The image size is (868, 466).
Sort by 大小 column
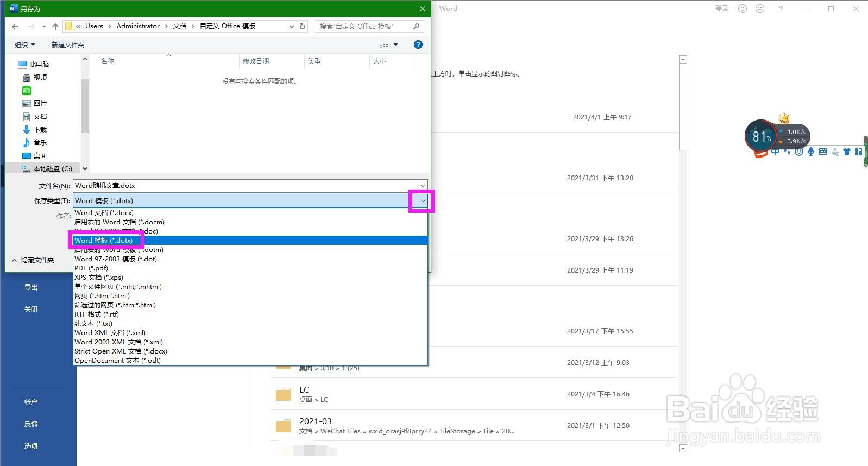point(379,61)
